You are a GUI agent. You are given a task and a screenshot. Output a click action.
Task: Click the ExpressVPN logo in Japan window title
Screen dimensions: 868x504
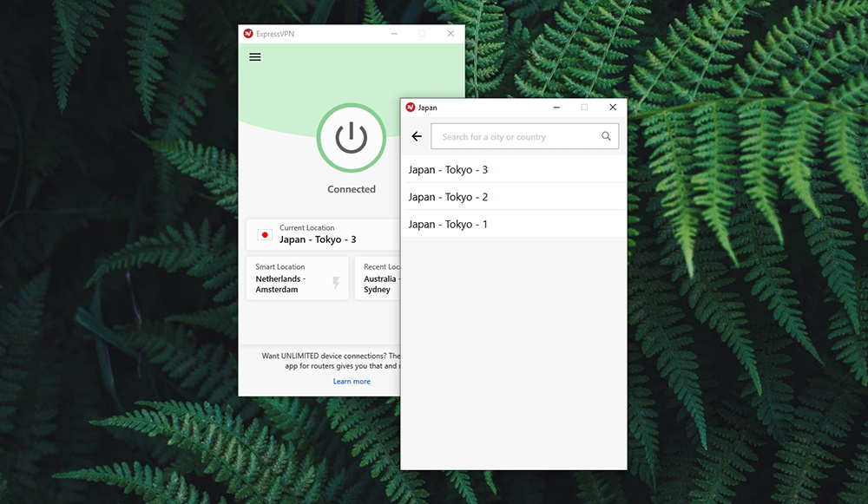[411, 108]
